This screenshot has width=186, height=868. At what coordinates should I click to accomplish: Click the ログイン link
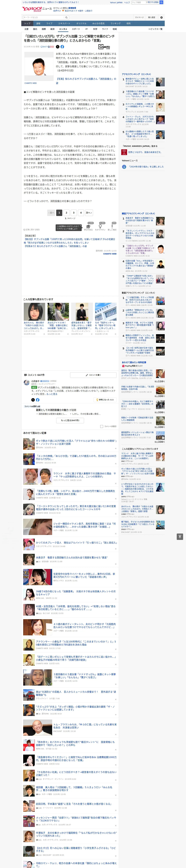pos(57,11)
